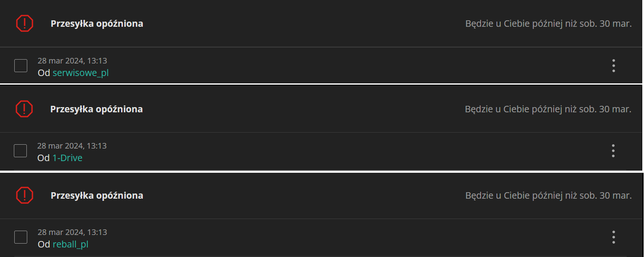
Task: Visit the 1-Drive seller profile link
Action: (67, 158)
